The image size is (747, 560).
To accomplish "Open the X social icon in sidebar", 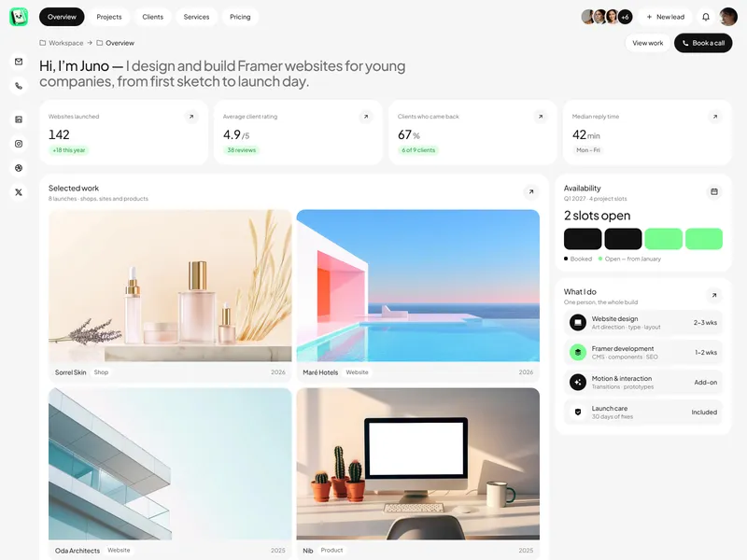I will (19, 192).
